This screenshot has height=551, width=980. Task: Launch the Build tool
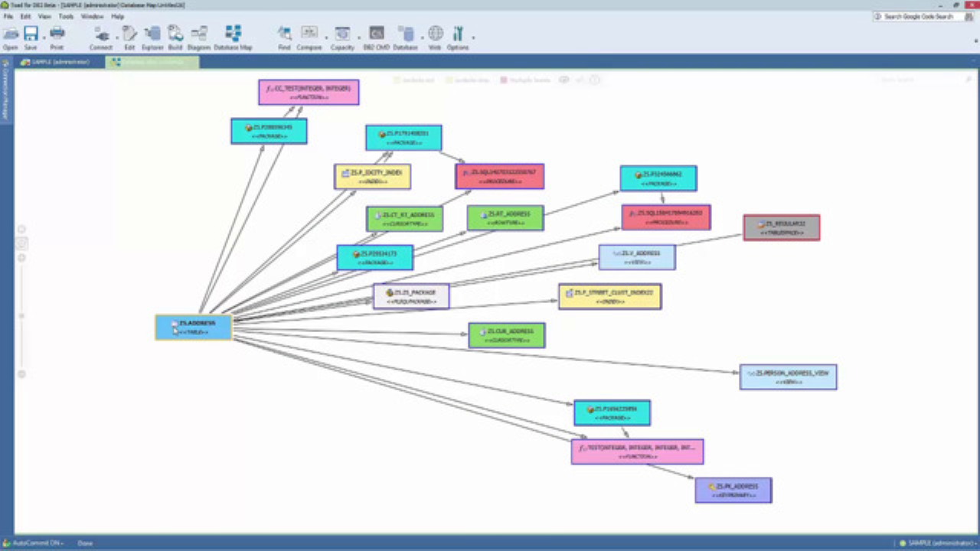pos(175,37)
